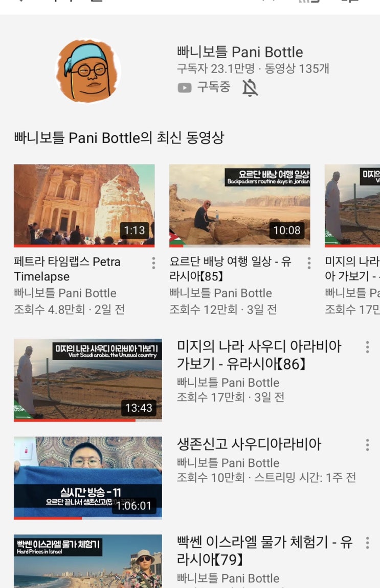Open the 생존신고 사우디아라비아 title link
Image resolution: width=380 pixels, height=588 pixels.
(249, 444)
